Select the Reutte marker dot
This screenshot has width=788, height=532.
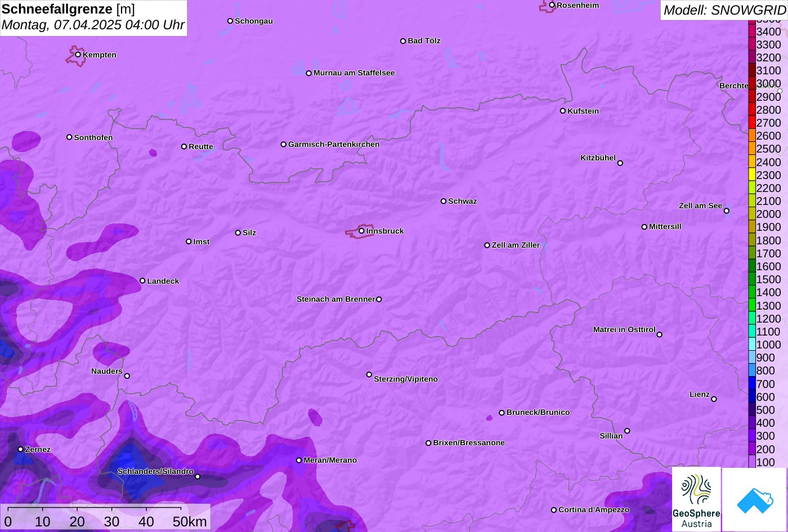[x=184, y=146]
